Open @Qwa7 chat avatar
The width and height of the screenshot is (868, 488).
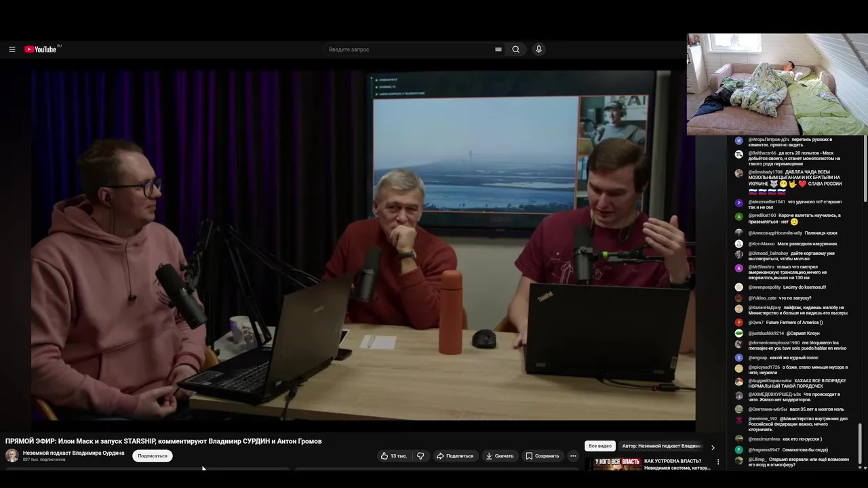738,323
